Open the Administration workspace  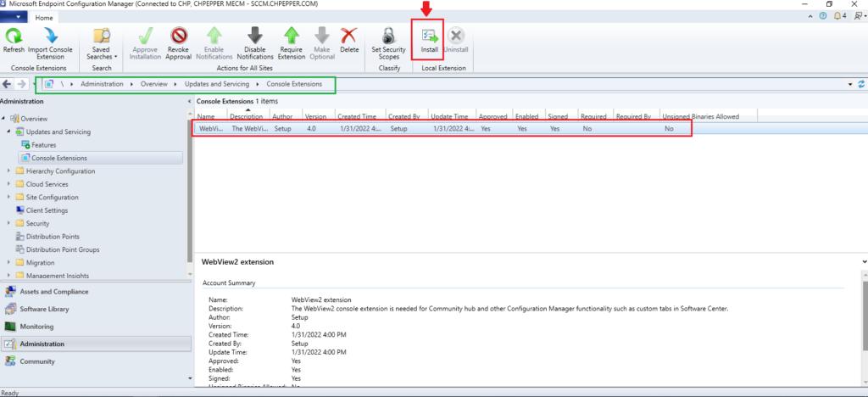(96, 344)
